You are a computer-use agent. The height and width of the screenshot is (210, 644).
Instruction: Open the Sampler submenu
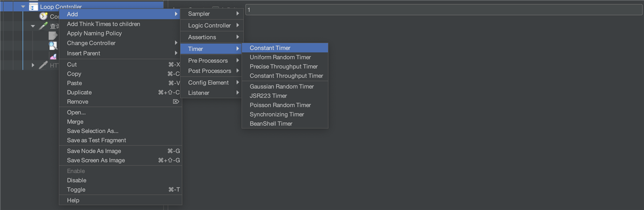pyautogui.click(x=212, y=14)
